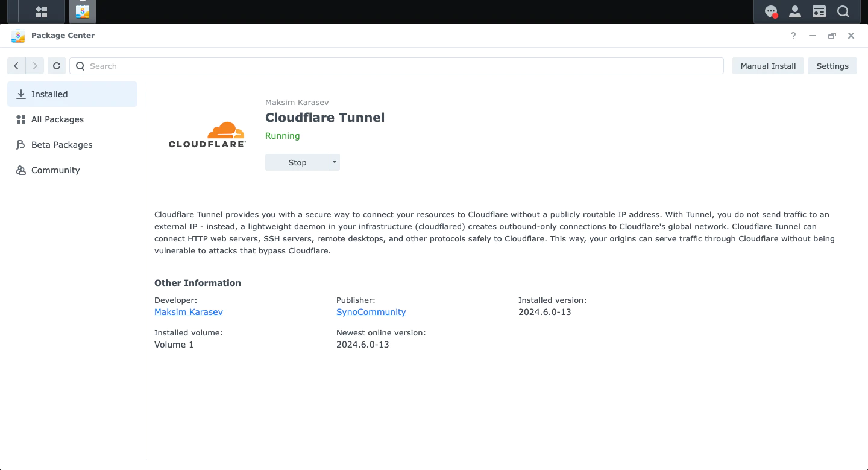Select Package Center icon in top taskbar
Image resolution: width=868 pixels, height=470 pixels.
tap(83, 11)
